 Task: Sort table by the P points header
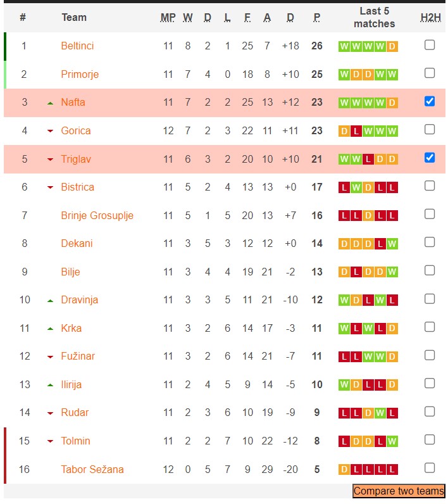[316, 18]
